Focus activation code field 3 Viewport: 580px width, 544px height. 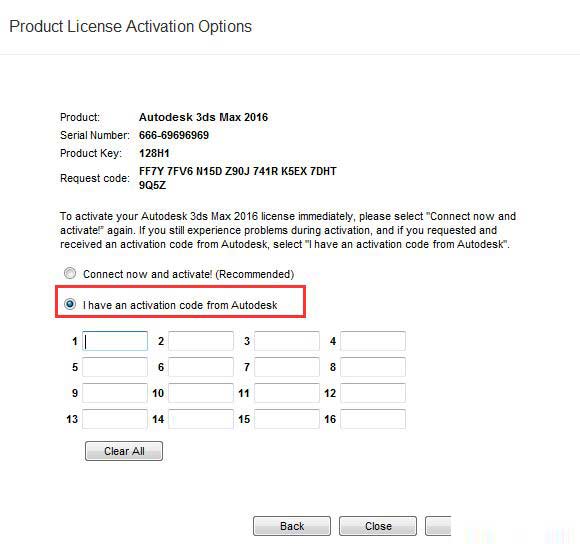[287, 341]
